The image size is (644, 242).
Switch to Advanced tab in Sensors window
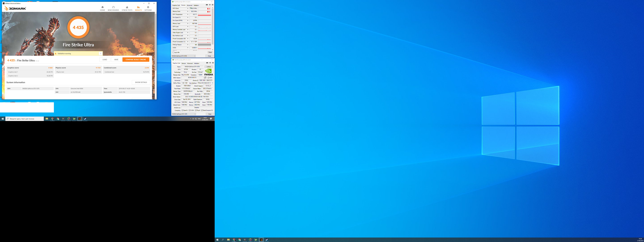click(x=190, y=5)
